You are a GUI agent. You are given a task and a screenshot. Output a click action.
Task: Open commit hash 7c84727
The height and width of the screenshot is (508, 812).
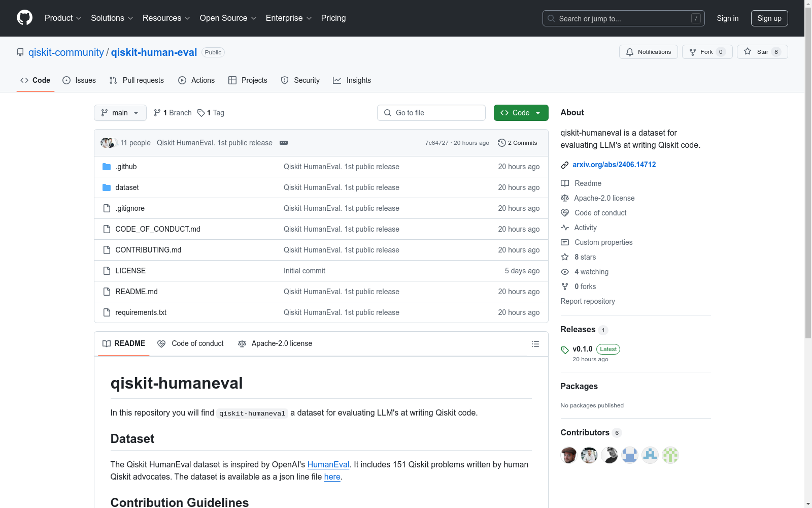point(437,143)
